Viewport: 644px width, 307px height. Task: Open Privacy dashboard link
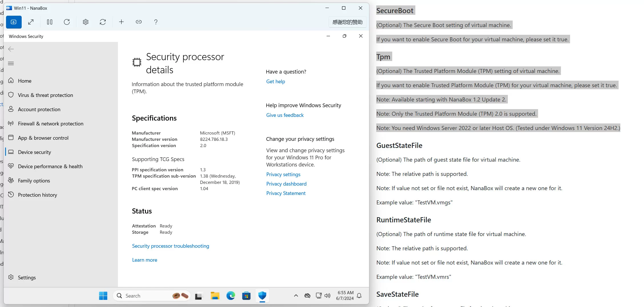tap(286, 184)
